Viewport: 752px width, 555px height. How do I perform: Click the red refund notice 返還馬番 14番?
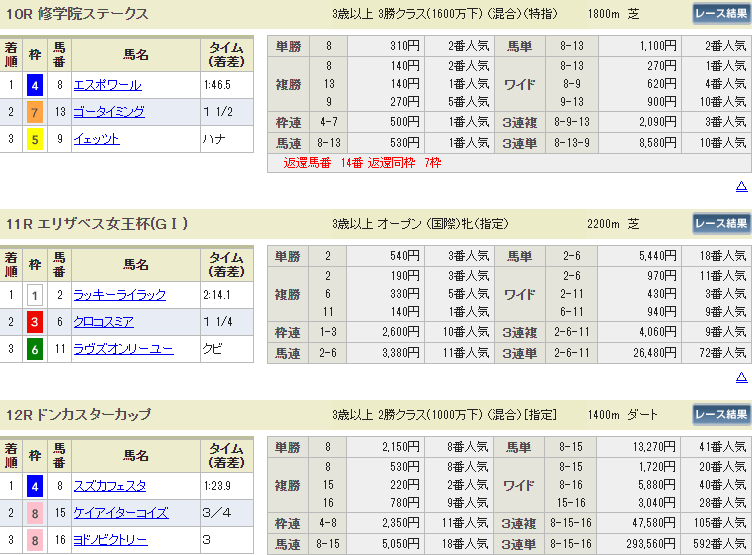(323, 163)
